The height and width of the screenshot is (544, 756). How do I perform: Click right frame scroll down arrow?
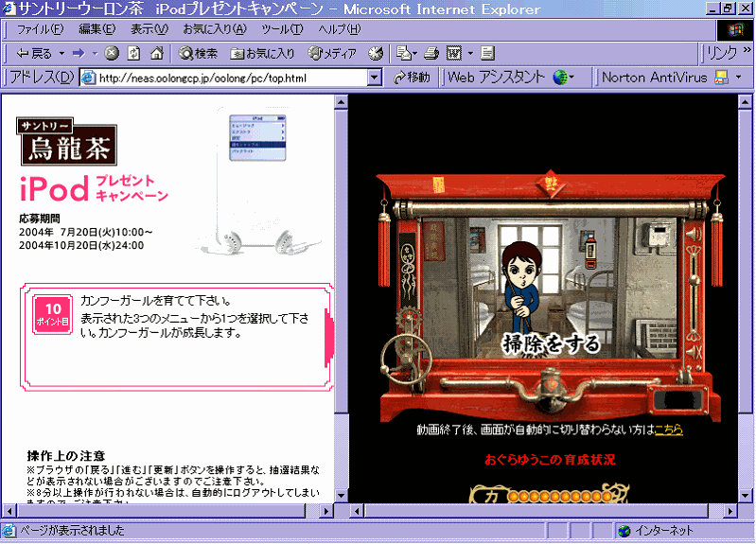point(745,496)
